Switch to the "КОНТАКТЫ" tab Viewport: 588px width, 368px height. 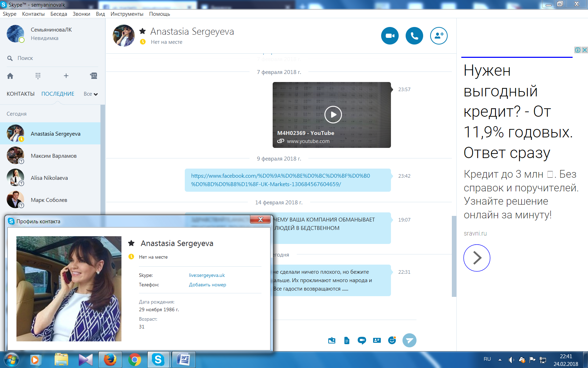[x=21, y=94]
